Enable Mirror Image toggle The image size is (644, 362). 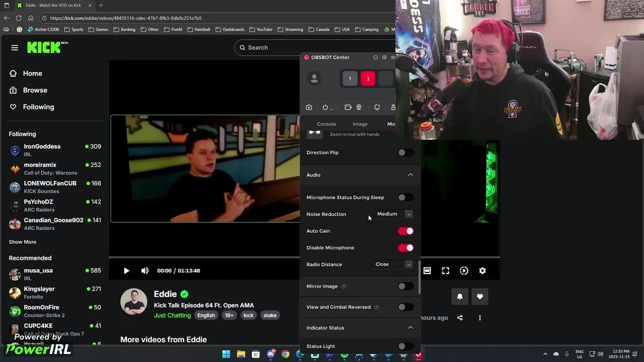click(x=406, y=286)
